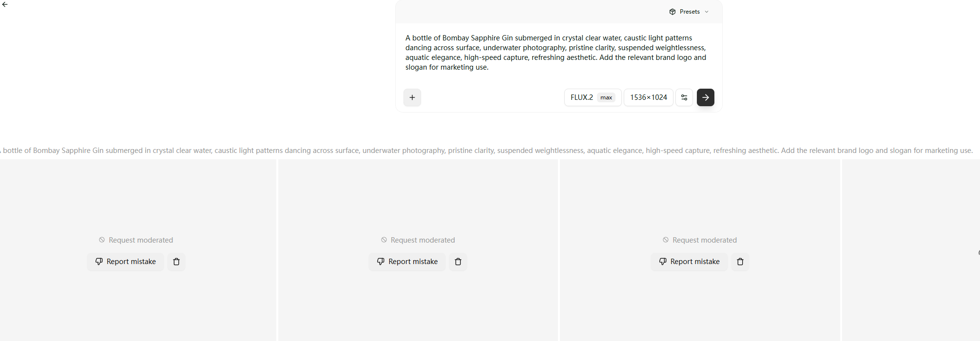This screenshot has width=980, height=341.
Task: Click the gray prompt caption above the results
Action: coord(487,151)
